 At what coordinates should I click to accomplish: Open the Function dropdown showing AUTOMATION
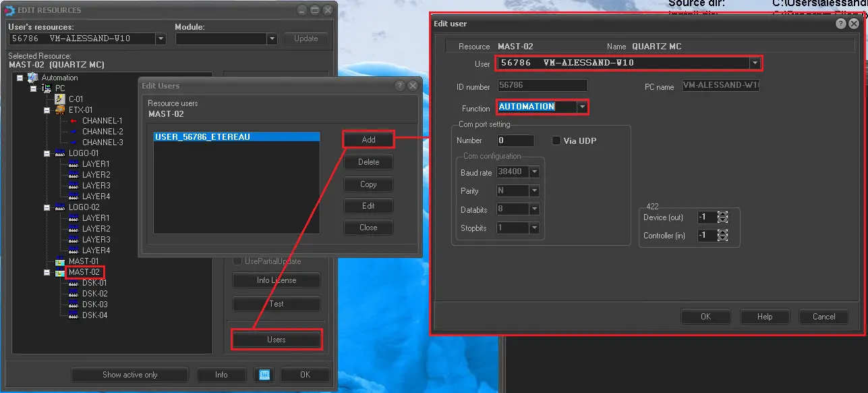click(582, 107)
